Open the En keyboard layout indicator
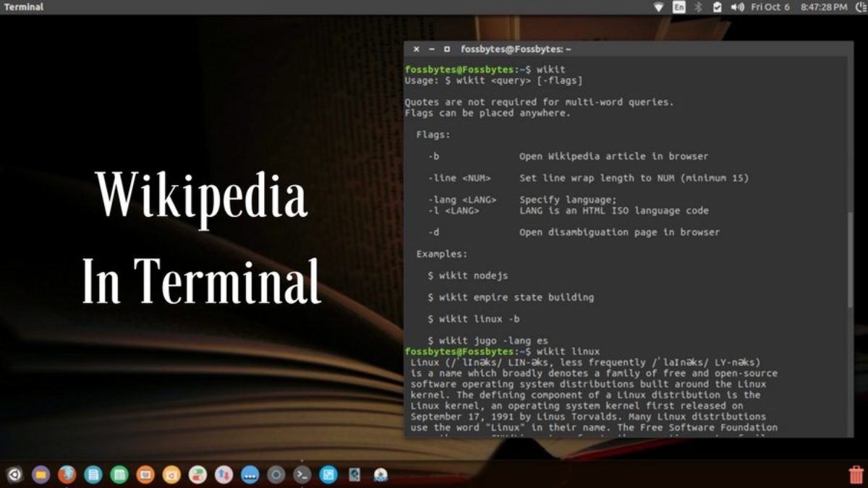 click(x=678, y=7)
